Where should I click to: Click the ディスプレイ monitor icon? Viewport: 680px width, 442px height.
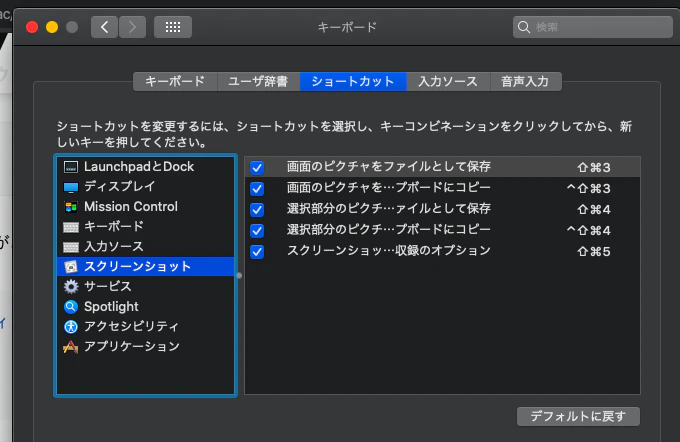[71, 187]
